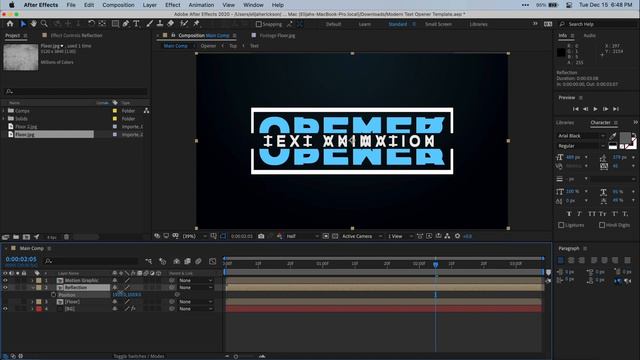640x360 pixels.
Task: Open Motion Graphic layer parent None dropdown
Action: tap(196, 281)
